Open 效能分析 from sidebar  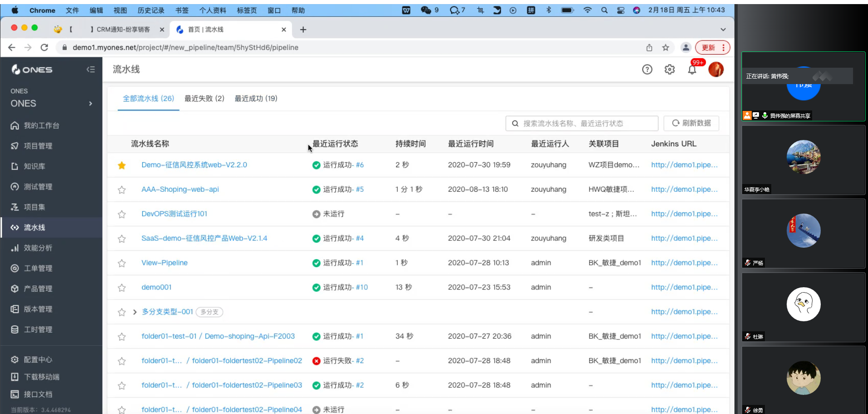[38, 248]
